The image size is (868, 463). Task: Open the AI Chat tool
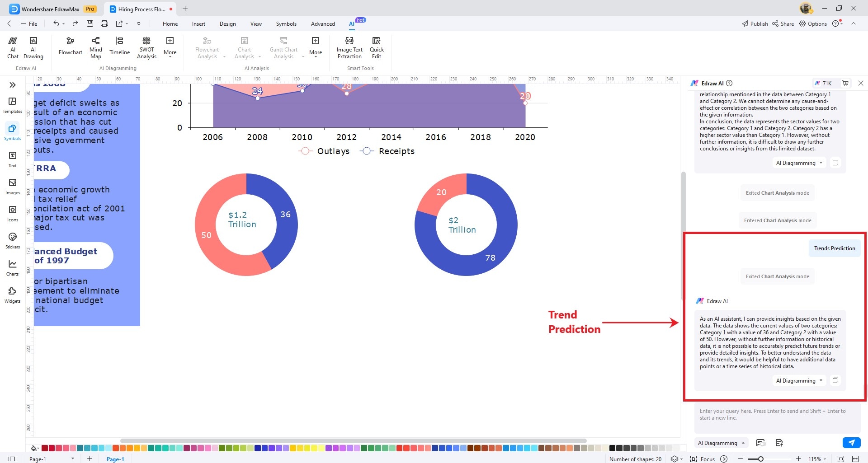13,48
